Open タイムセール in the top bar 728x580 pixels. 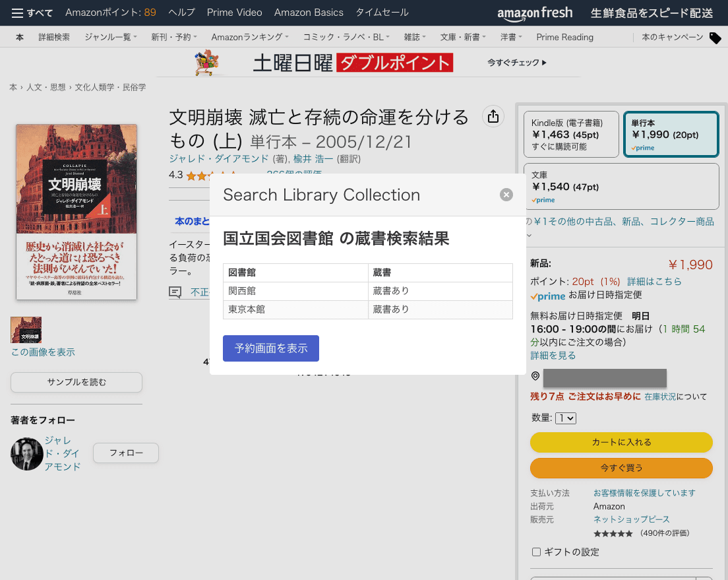click(382, 13)
